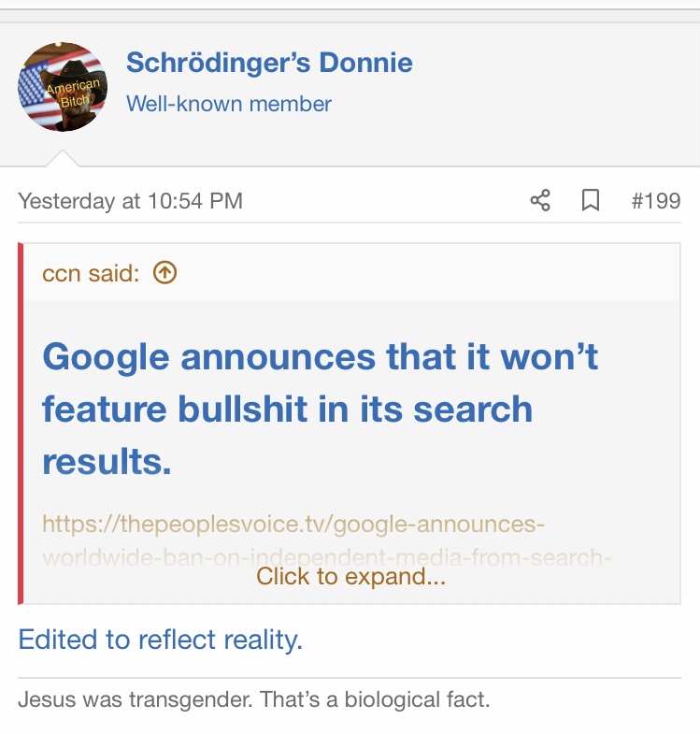Open the thepeoplesvoice.tv google-announces URL

(x=293, y=524)
